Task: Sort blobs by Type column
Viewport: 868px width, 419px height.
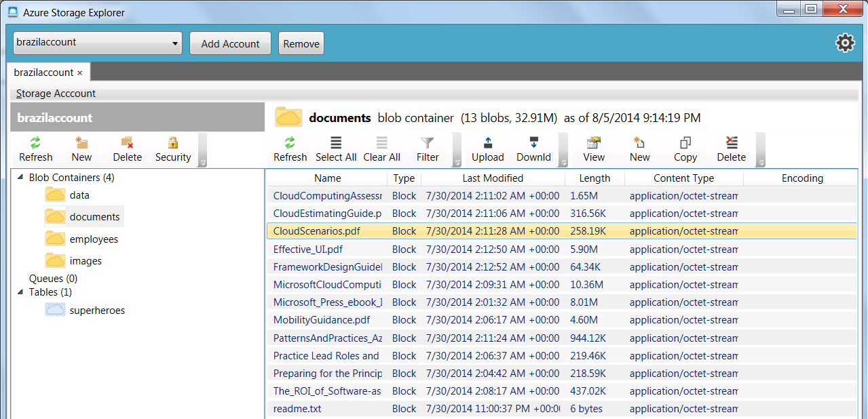Action: click(x=404, y=178)
